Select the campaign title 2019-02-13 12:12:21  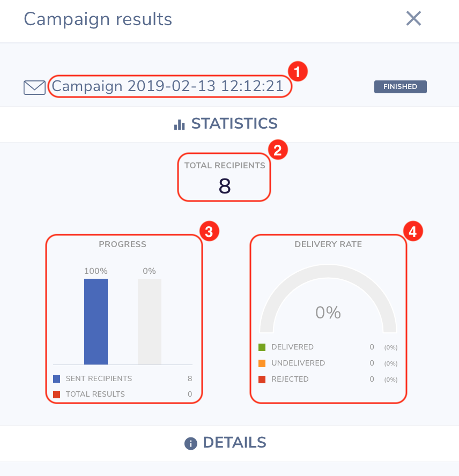[x=168, y=86]
